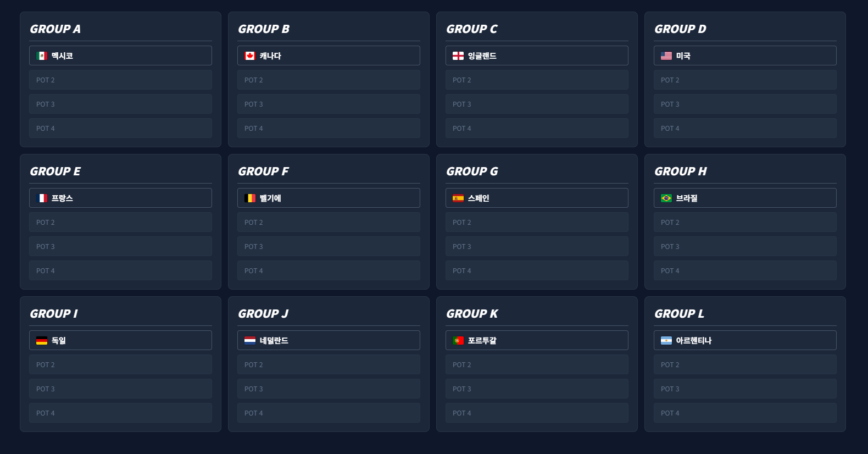Click the Netherlands flag icon in Group J
This screenshot has width=868, height=454.
click(x=250, y=340)
